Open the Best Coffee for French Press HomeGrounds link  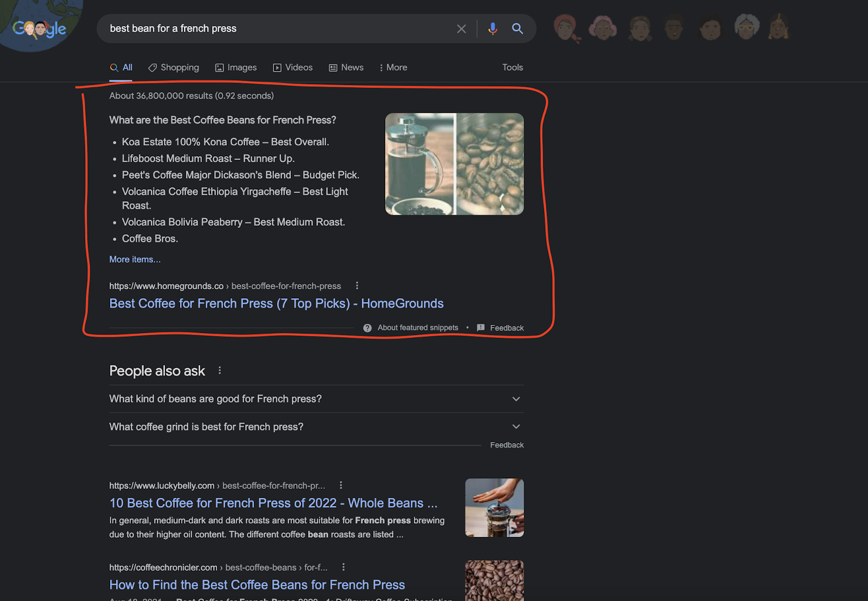pyautogui.click(x=277, y=303)
